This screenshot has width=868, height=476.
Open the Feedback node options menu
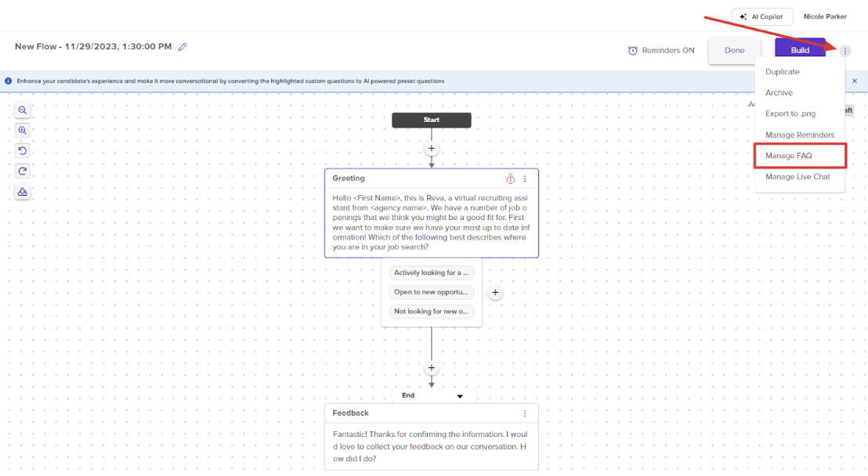coord(525,413)
